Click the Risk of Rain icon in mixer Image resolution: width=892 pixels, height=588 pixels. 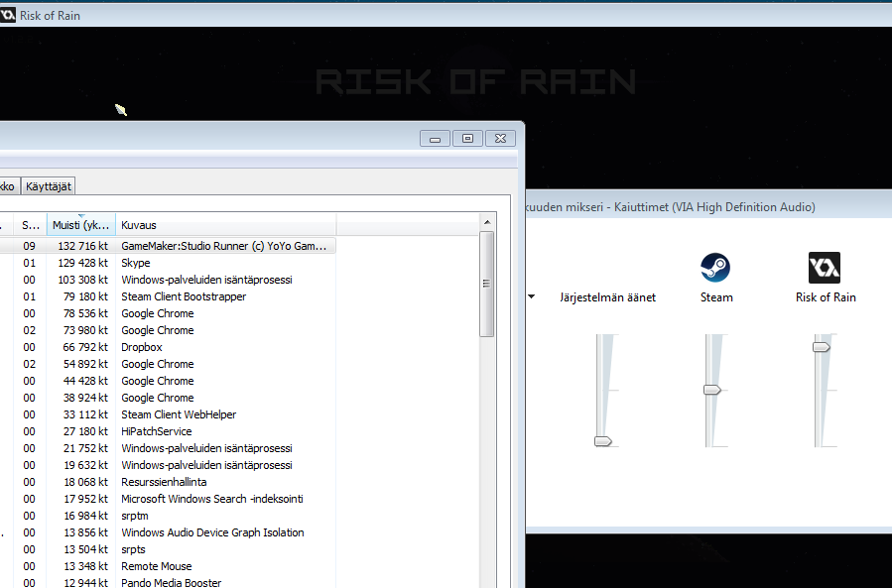point(825,268)
